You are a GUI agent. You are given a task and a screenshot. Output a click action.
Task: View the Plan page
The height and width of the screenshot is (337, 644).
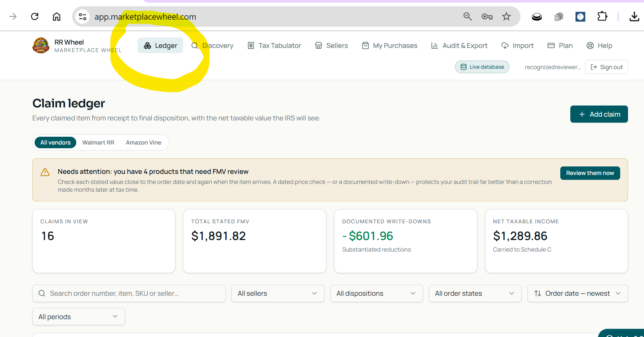(560, 45)
